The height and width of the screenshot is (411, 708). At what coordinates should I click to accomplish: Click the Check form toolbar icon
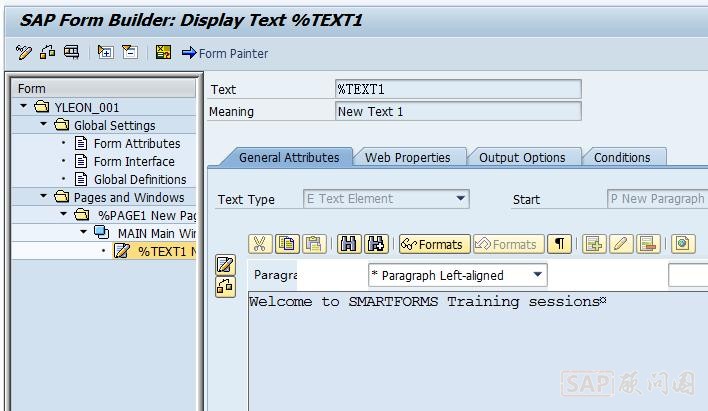(x=47, y=52)
